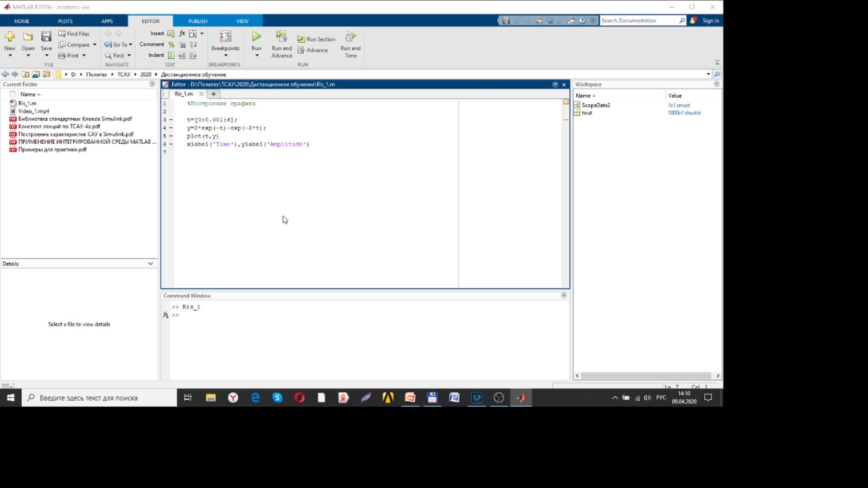Click the Back arrow in the folder toolbar
This screenshot has width=868, height=488.
coord(5,74)
